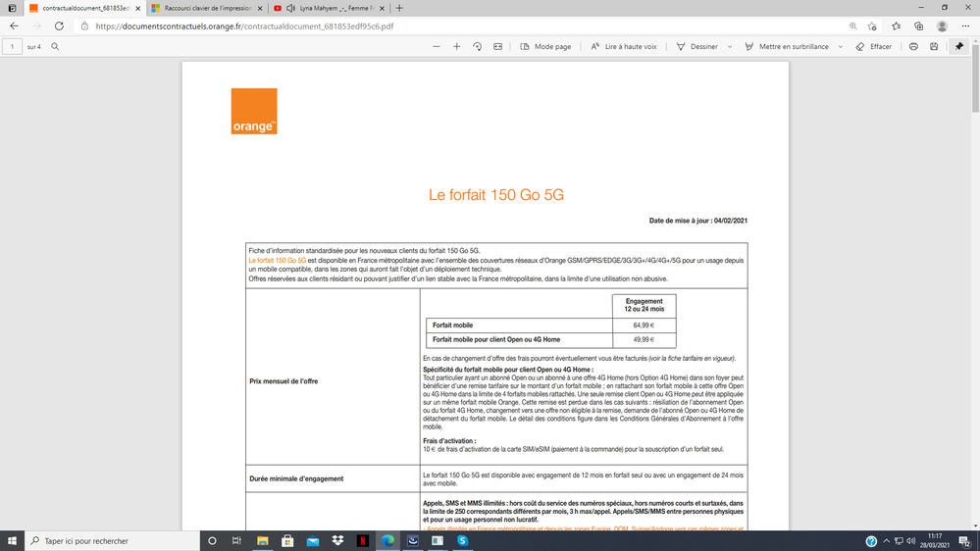Go forward in browser history
Screen dimensions: 980x551
pos(36,26)
